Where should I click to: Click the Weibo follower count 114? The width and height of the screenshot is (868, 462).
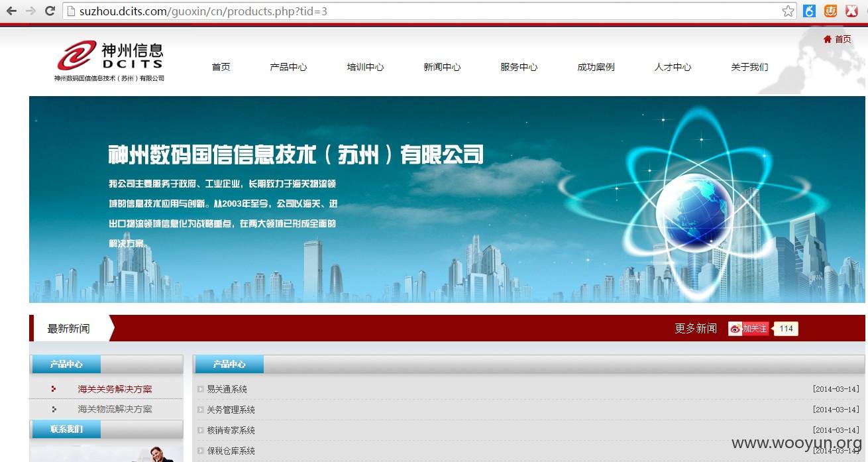click(x=786, y=329)
